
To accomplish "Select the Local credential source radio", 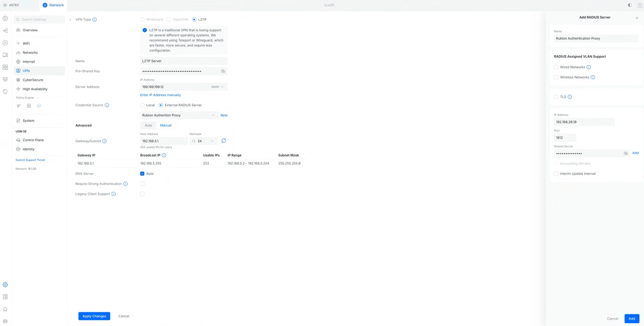I will 142,105.
